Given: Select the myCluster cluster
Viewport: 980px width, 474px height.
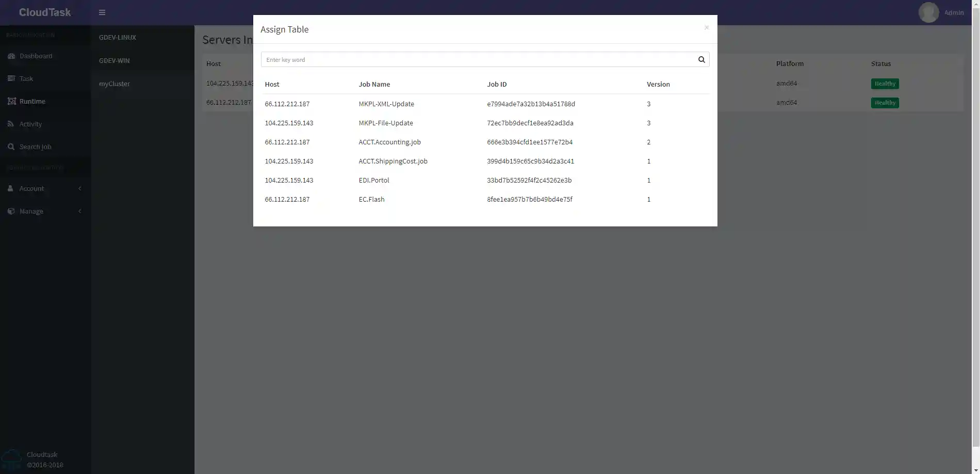Looking at the screenshot, I should pos(115,84).
